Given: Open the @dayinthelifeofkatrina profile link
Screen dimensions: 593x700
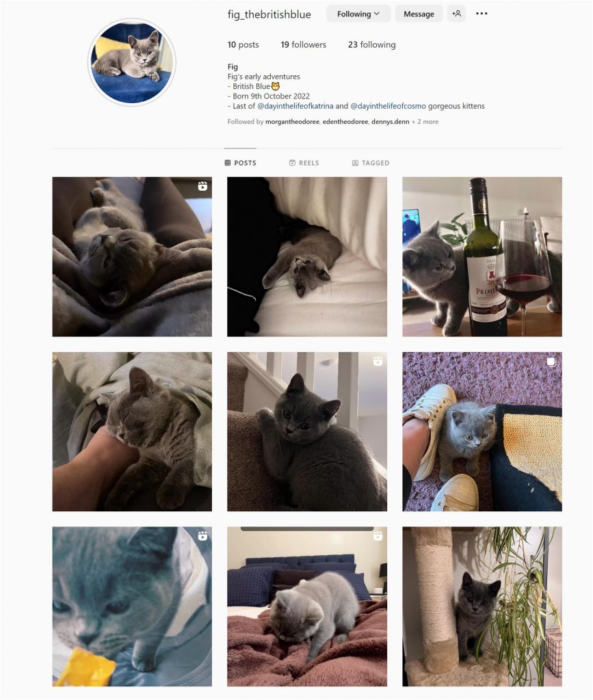Looking at the screenshot, I should point(295,106).
